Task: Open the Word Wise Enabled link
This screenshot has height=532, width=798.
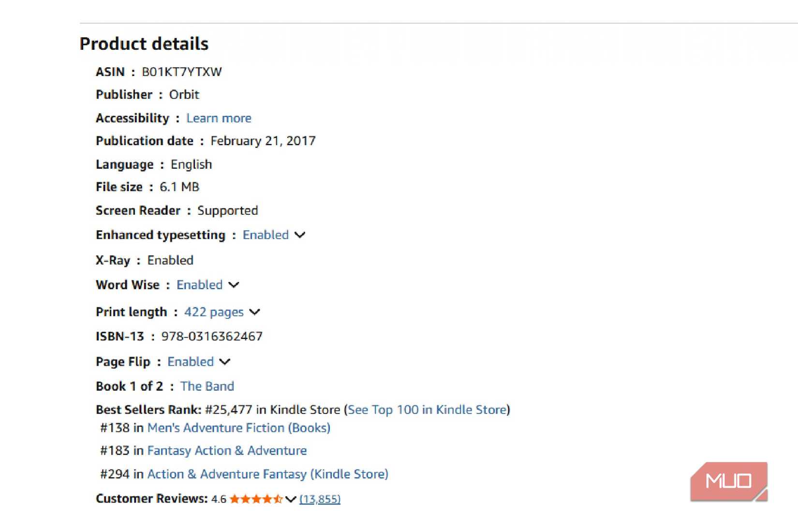Action: click(199, 285)
